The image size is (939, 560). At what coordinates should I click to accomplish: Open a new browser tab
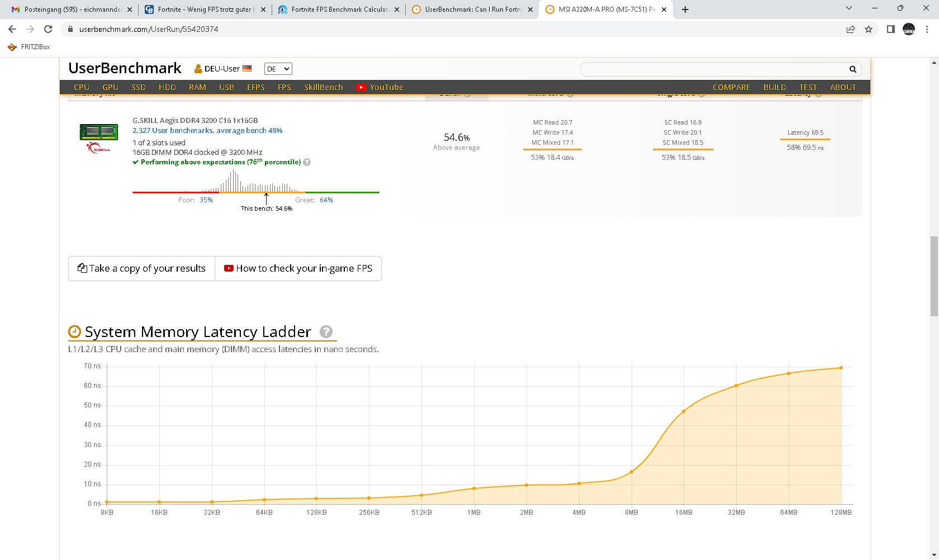tap(685, 10)
